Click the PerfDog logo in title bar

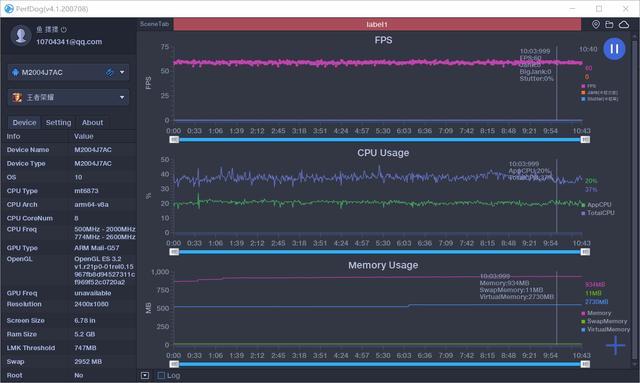pos(9,9)
